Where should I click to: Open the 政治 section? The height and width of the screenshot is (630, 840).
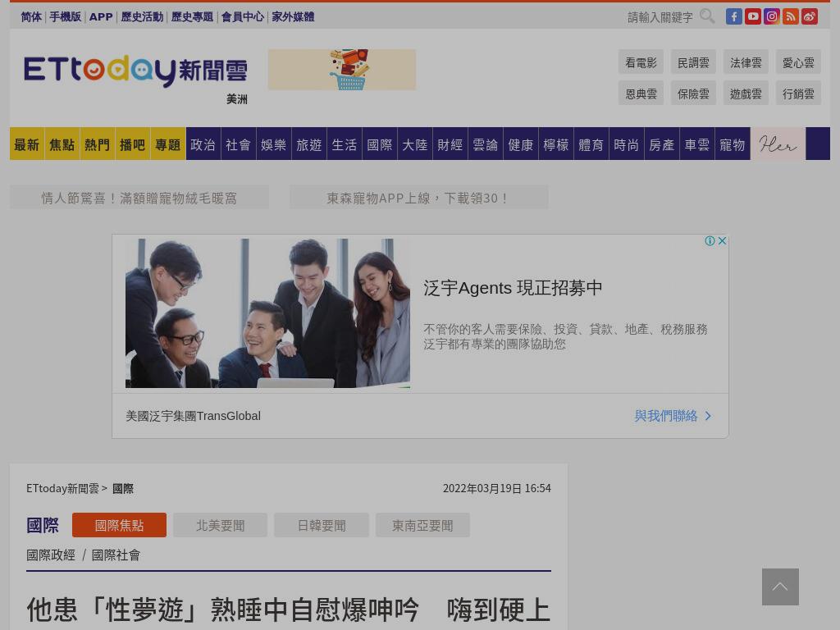tap(203, 144)
